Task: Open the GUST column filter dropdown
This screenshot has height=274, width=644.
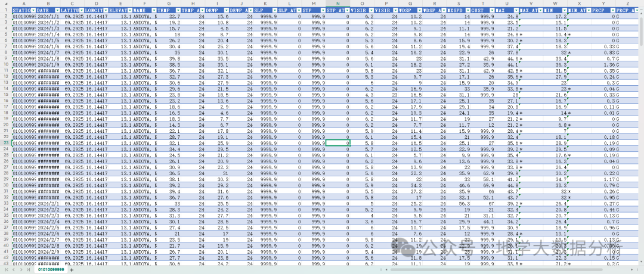Action: tap(491, 10)
